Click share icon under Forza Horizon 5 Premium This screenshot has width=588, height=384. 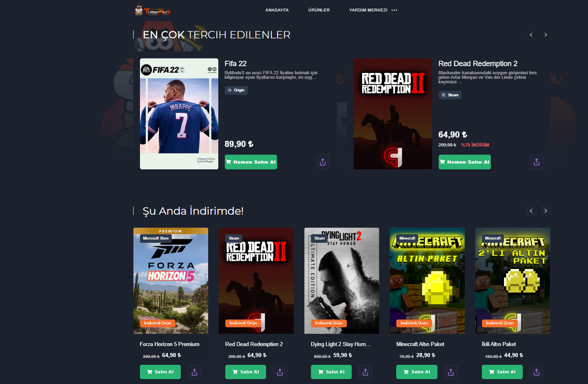click(x=195, y=372)
